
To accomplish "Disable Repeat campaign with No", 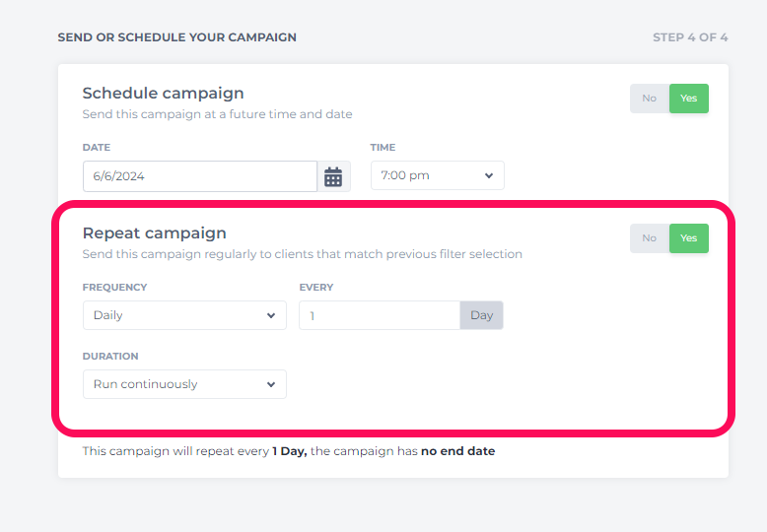I will [x=649, y=238].
